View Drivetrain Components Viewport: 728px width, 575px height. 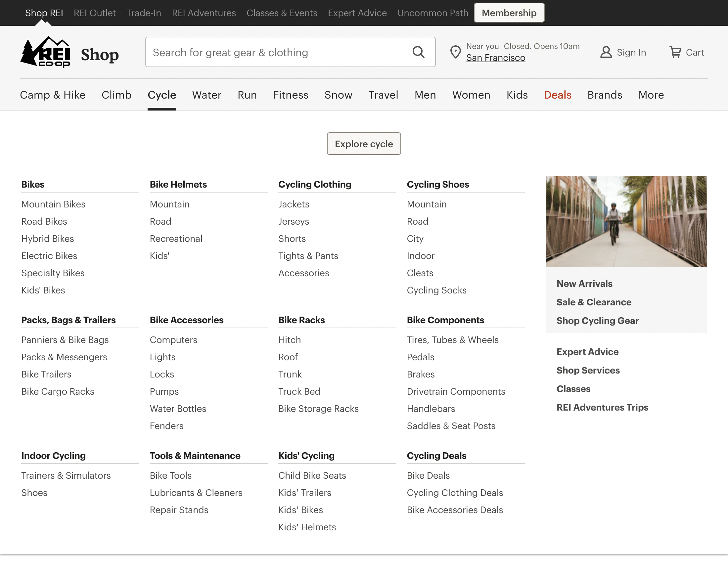(x=456, y=391)
